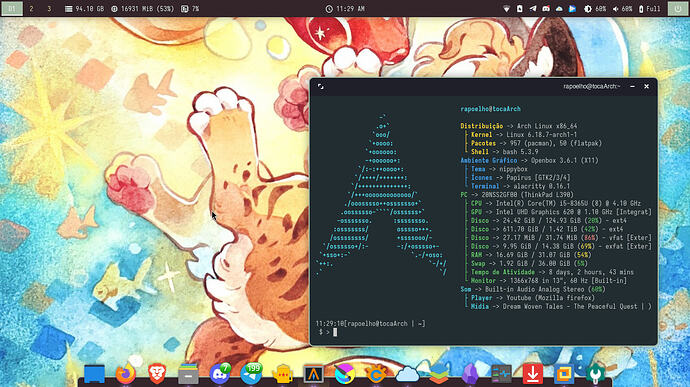The width and height of the screenshot is (690, 387).
Task: Open the Telegram tray icon
Action: pos(533,8)
